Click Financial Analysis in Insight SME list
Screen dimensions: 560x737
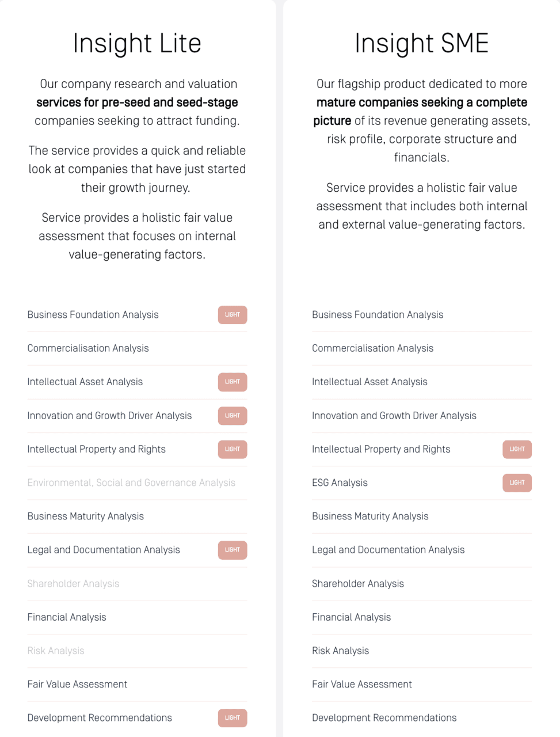pos(351,617)
